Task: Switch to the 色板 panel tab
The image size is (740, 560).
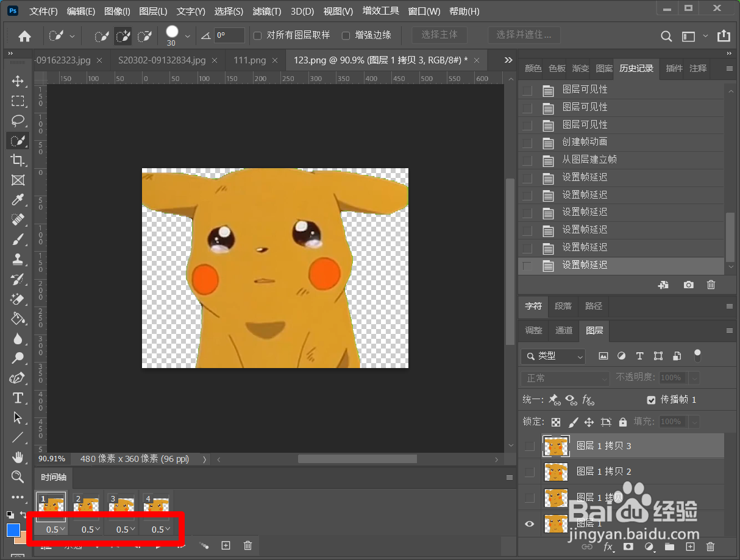Action: pyautogui.click(x=557, y=68)
